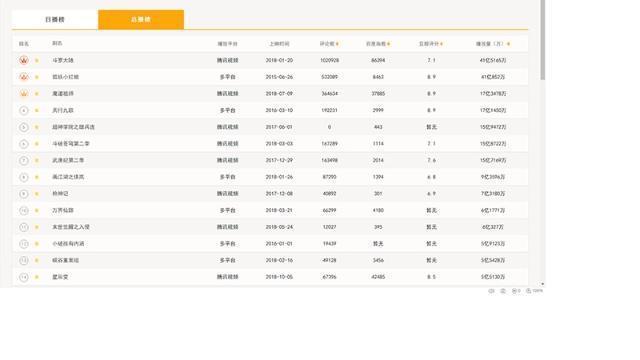This screenshot has width=640, height=360.
Task: Toggle the star in the 2017-06-01 row
Action: pyautogui.click(x=37, y=127)
